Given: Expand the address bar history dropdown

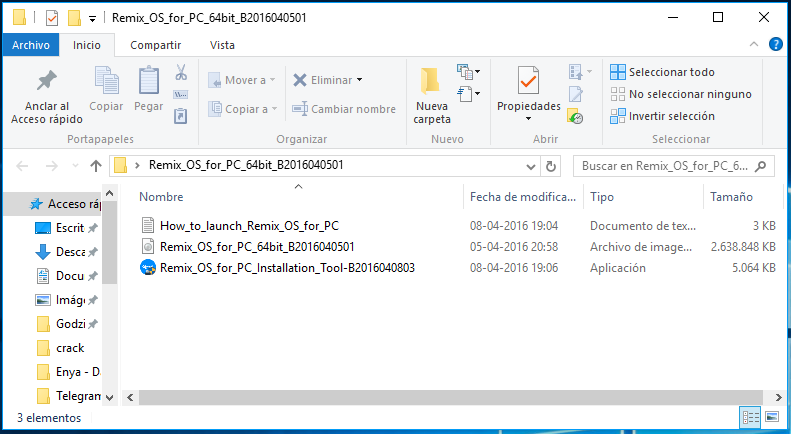Looking at the screenshot, I should (531, 166).
